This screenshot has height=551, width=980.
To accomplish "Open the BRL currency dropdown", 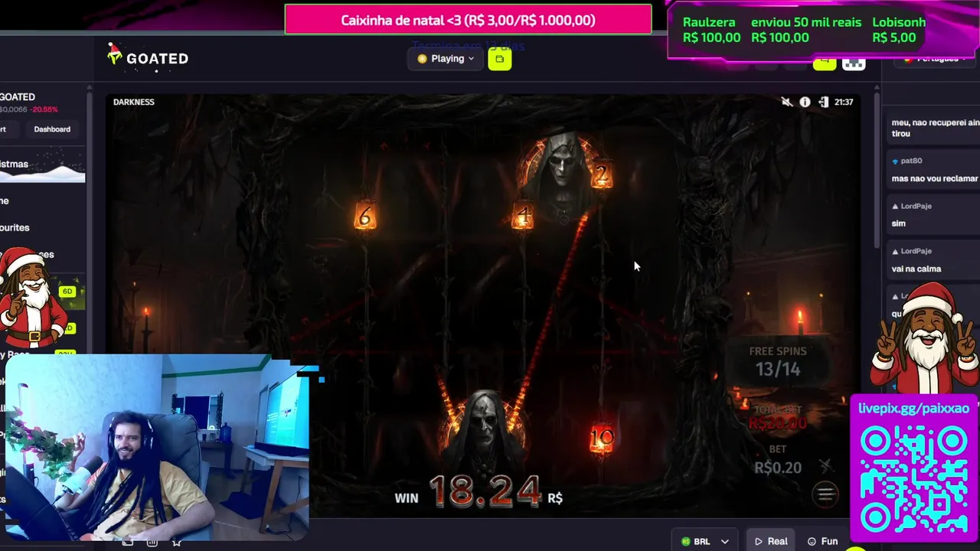I will [x=705, y=541].
